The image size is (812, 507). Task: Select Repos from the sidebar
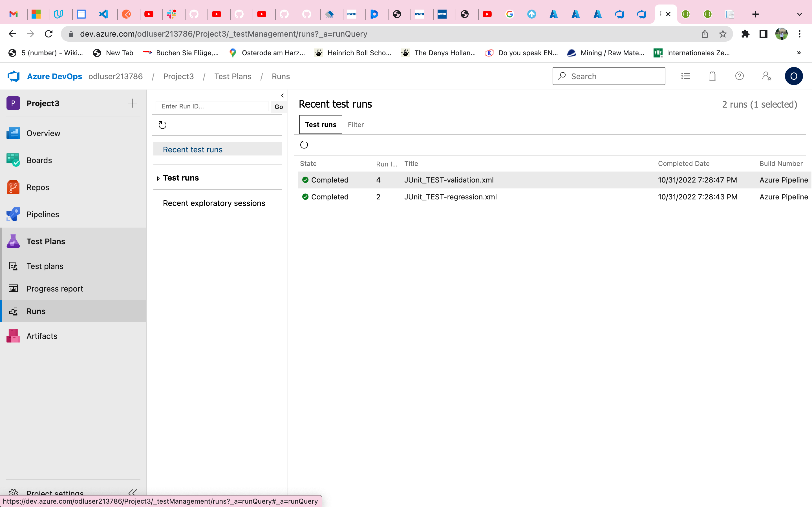coord(37,187)
